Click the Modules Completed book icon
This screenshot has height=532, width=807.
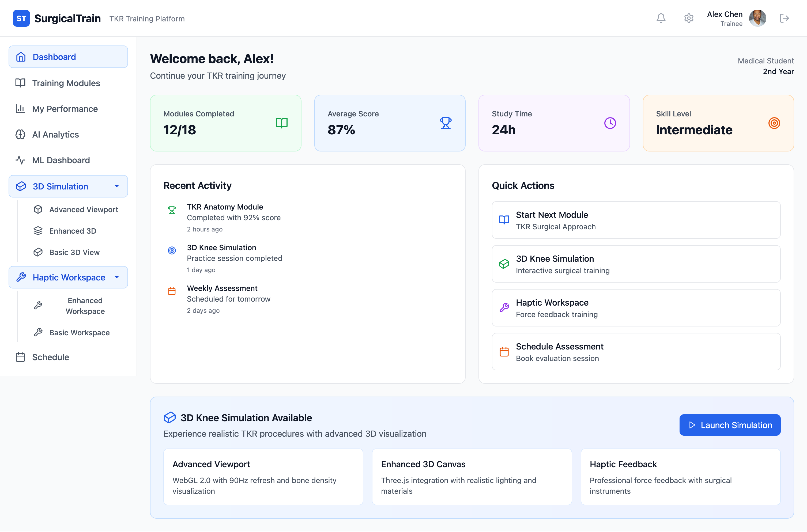(x=281, y=123)
